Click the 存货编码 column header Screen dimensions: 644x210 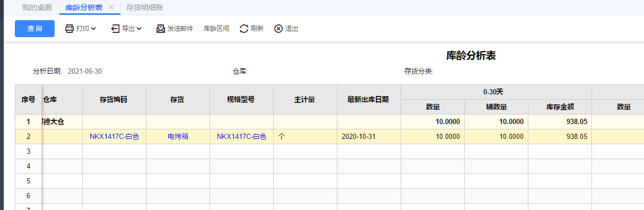pos(114,99)
